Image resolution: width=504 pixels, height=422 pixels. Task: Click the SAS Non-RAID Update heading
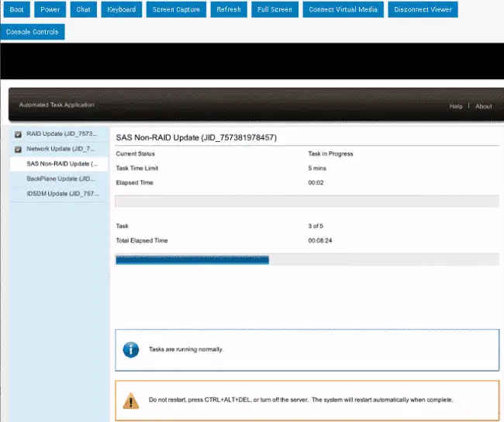196,137
